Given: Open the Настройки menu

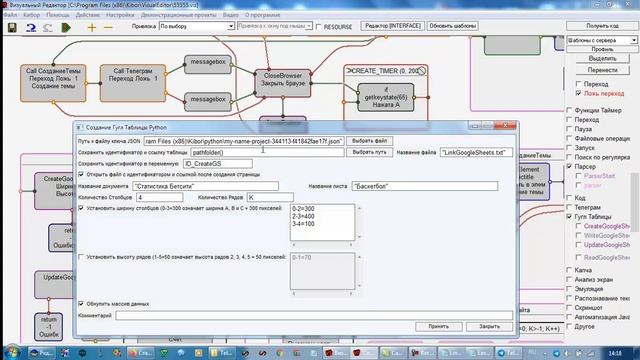Looking at the screenshot, I should point(120,15).
